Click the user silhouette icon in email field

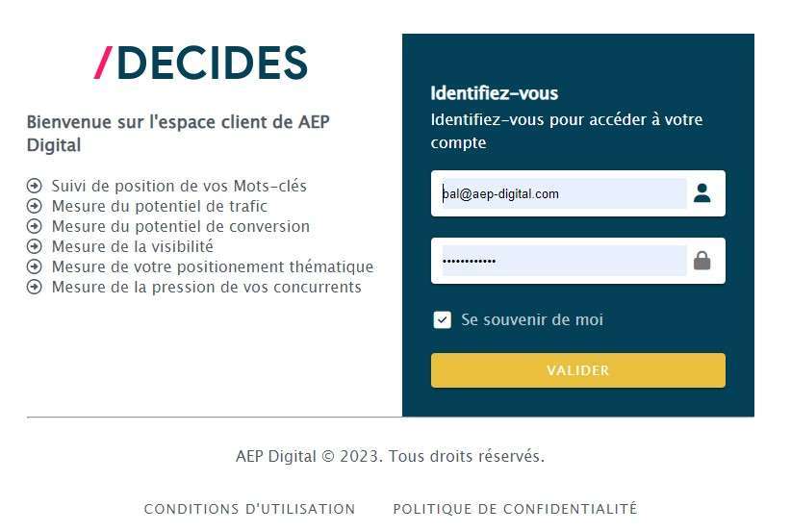tap(702, 193)
